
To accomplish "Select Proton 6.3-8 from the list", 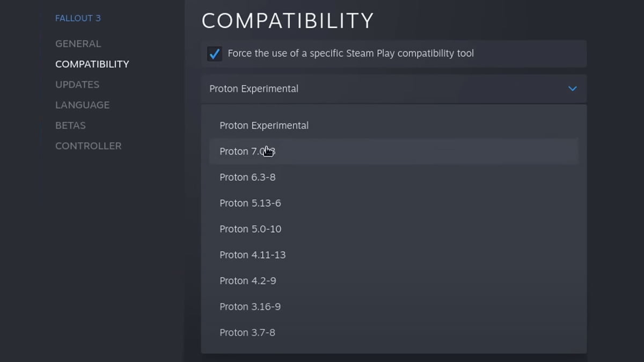I will pos(247,178).
